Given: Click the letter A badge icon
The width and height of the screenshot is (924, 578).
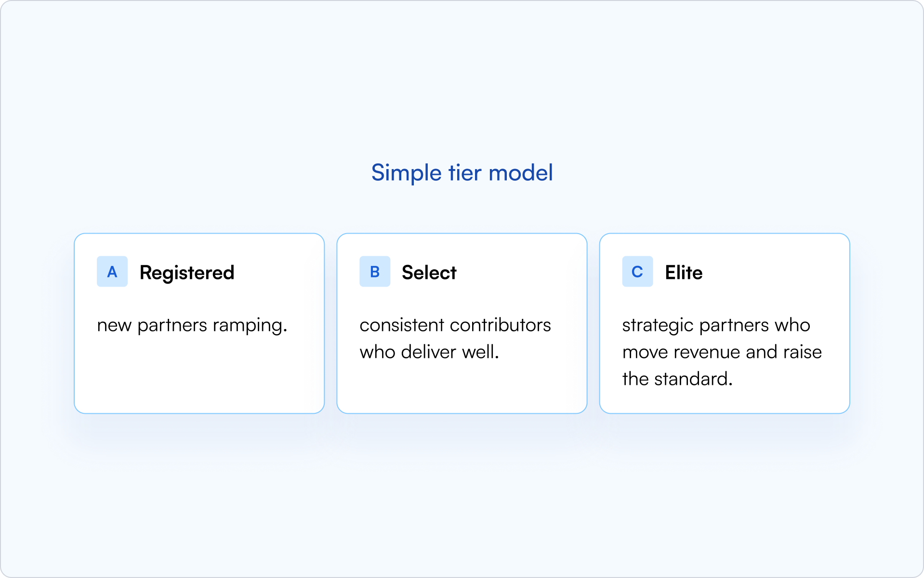Looking at the screenshot, I should click(112, 272).
